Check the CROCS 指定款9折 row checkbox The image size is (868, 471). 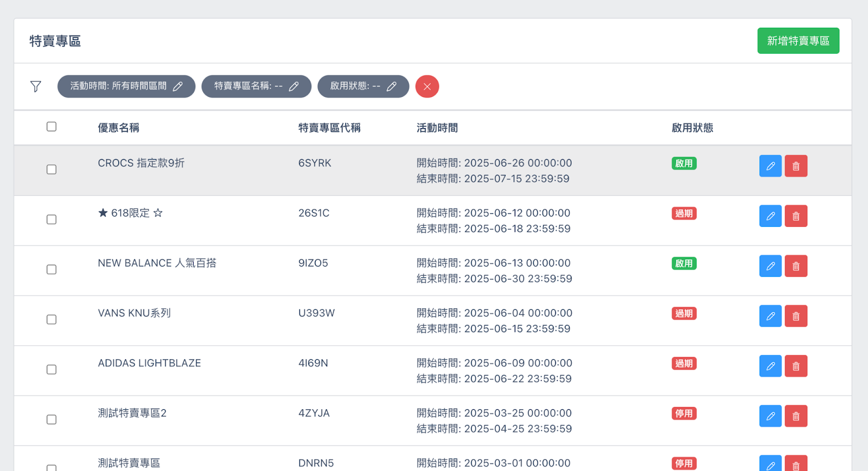52,169
